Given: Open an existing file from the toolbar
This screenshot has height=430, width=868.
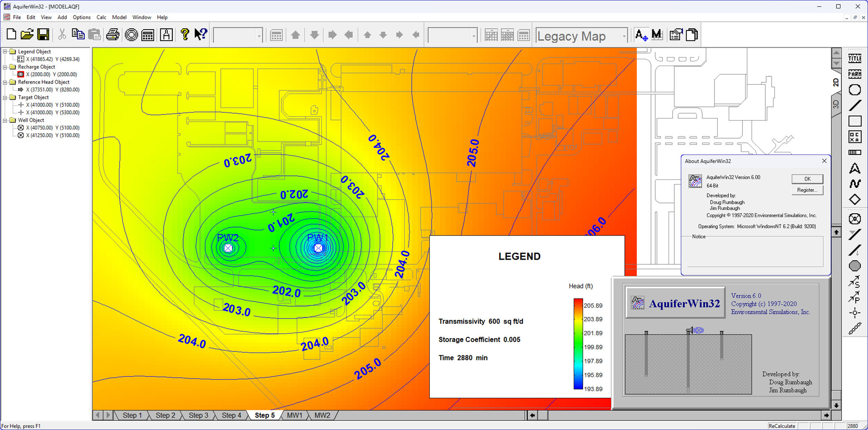Looking at the screenshot, I should tap(27, 35).
